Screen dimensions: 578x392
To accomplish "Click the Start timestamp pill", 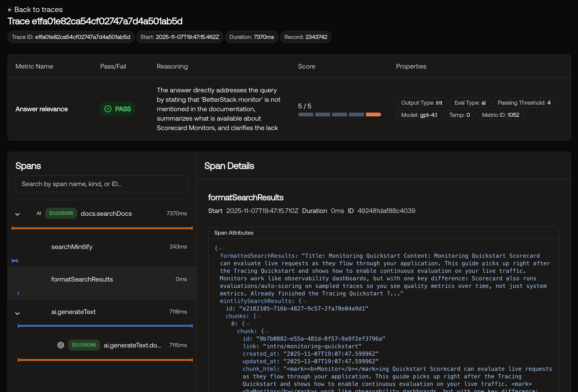I will (x=179, y=37).
